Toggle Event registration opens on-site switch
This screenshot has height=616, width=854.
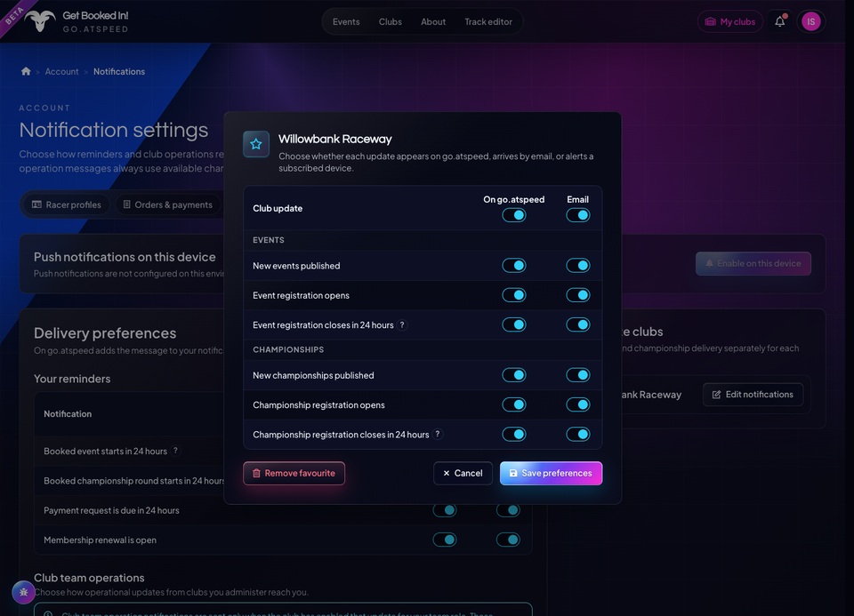click(x=513, y=295)
